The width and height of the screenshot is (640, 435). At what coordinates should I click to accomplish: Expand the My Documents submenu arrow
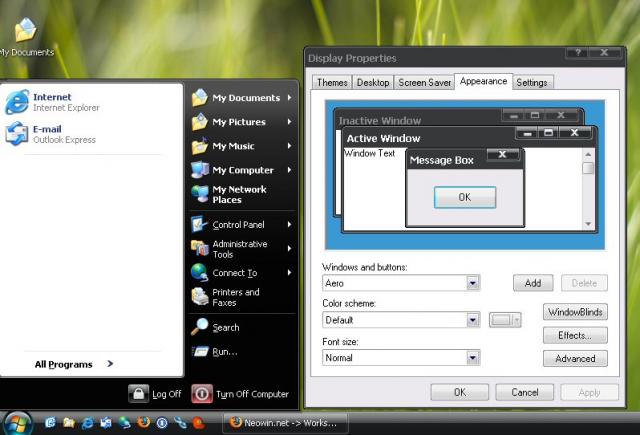click(289, 98)
